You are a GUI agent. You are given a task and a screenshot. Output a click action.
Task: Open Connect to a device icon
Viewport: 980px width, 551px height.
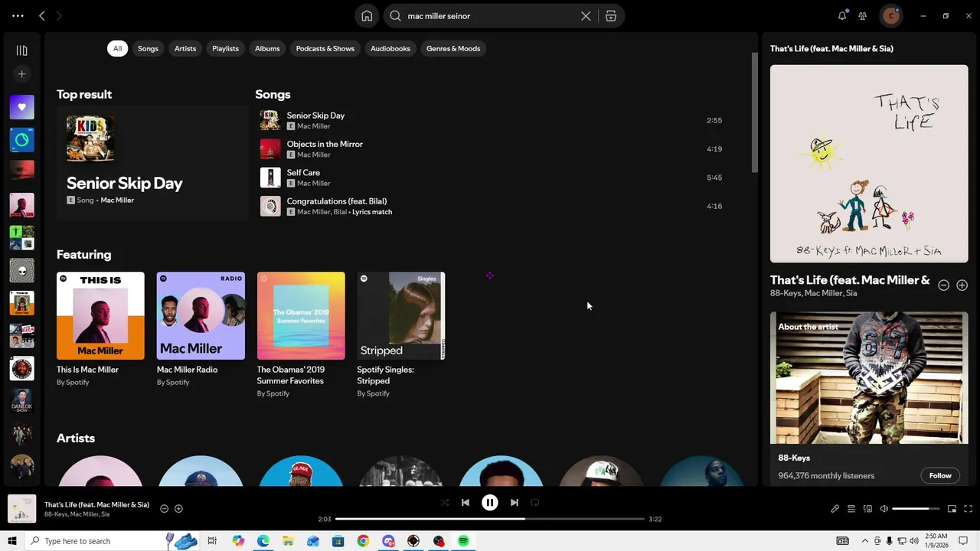[x=867, y=509]
